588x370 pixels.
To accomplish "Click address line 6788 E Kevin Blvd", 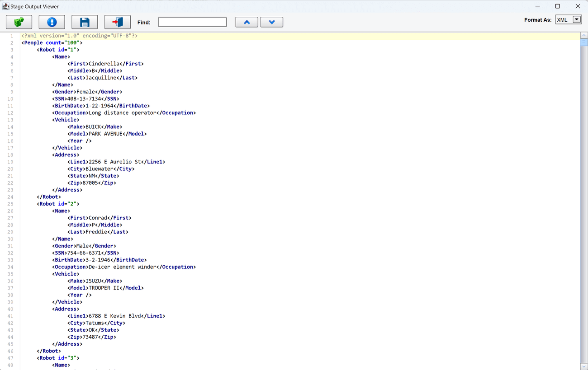I will tap(115, 316).
